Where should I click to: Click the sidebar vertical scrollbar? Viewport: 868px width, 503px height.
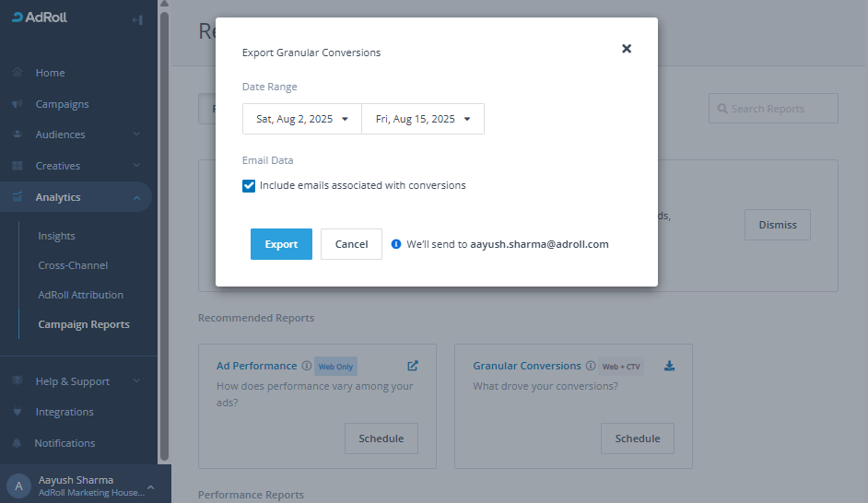(x=164, y=230)
